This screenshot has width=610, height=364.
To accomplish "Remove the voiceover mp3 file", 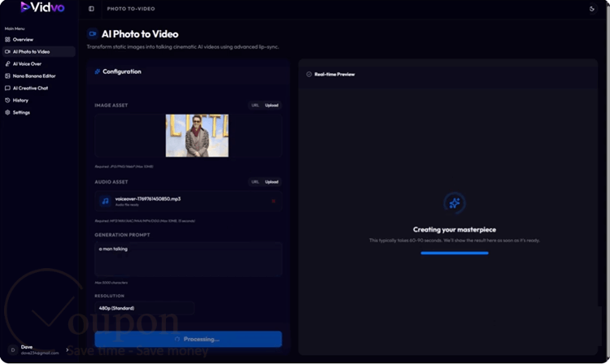I will (273, 201).
